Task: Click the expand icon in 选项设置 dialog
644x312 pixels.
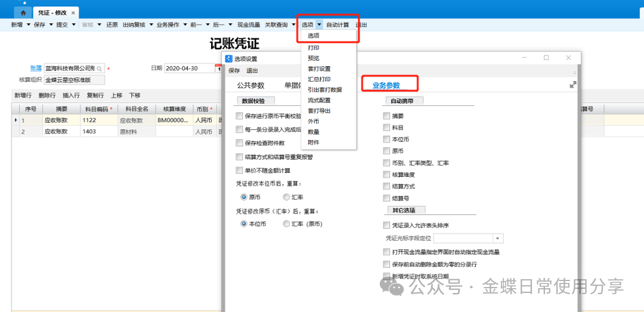Action: [572, 85]
